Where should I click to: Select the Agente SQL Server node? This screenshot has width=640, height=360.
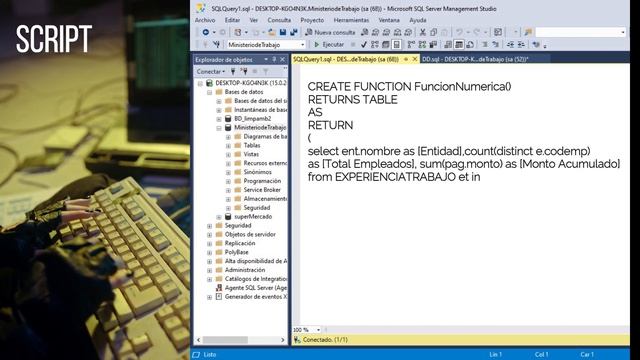tap(256, 288)
